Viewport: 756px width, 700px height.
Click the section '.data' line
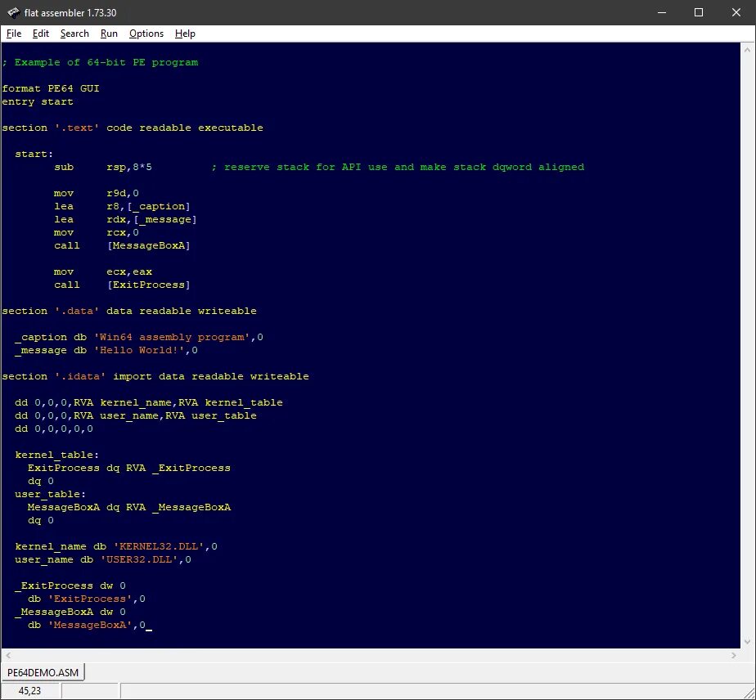tap(129, 312)
